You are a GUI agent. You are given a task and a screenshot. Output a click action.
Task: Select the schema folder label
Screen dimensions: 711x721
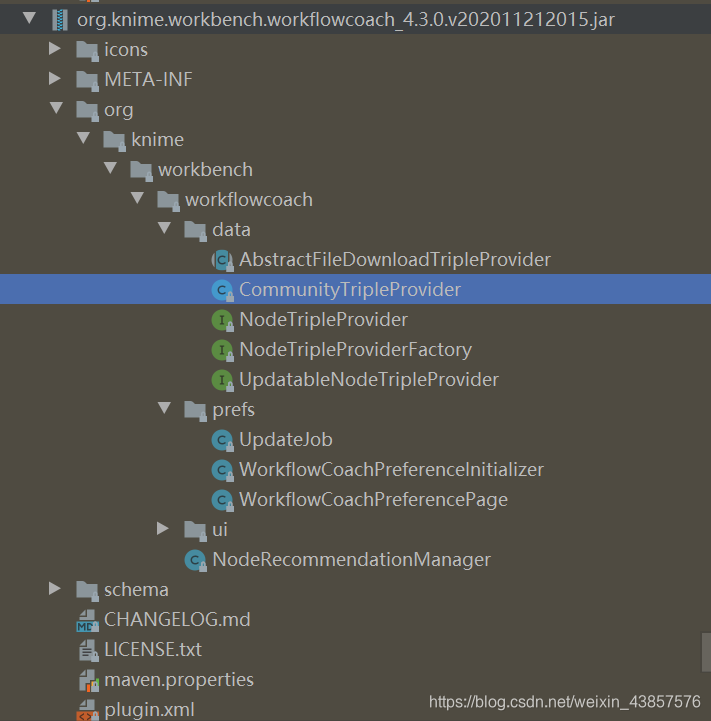[x=136, y=589]
